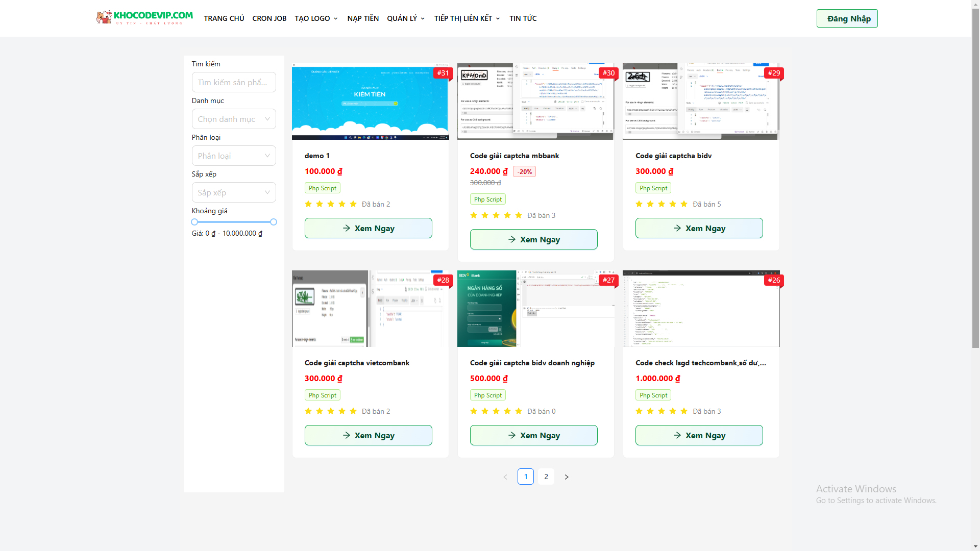Click the next page arrow in pagination
Screen dimensions: 980x551
pos(566,477)
